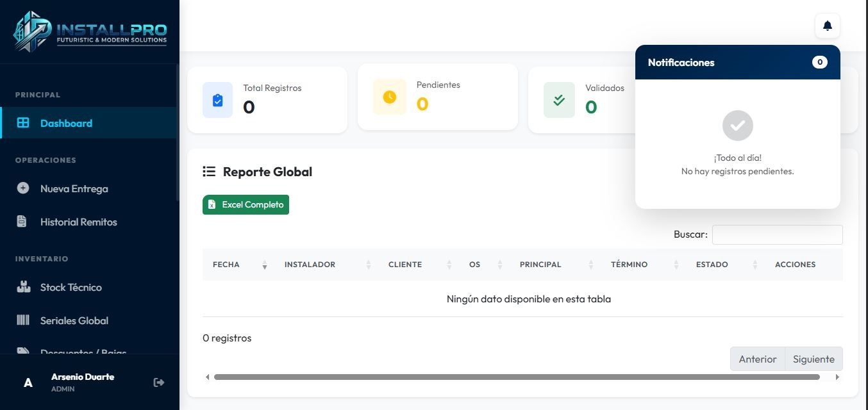The width and height of the screenshot is (868, 410).
Task: Sort table by Instalador column
Action: [x=326, y=265]
